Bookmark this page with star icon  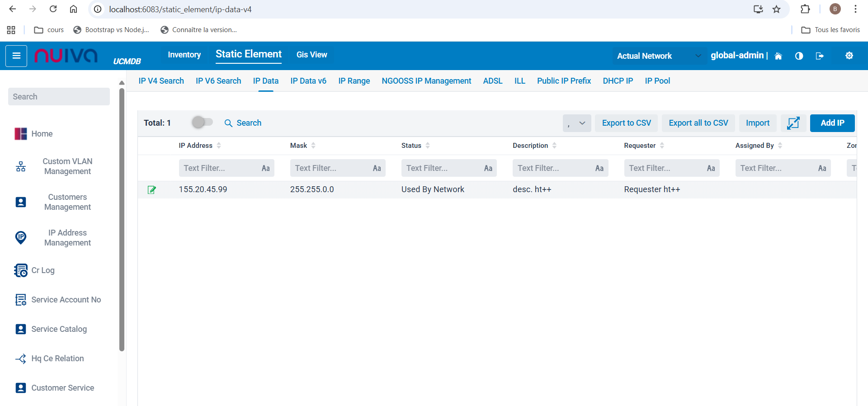(776, 9)
